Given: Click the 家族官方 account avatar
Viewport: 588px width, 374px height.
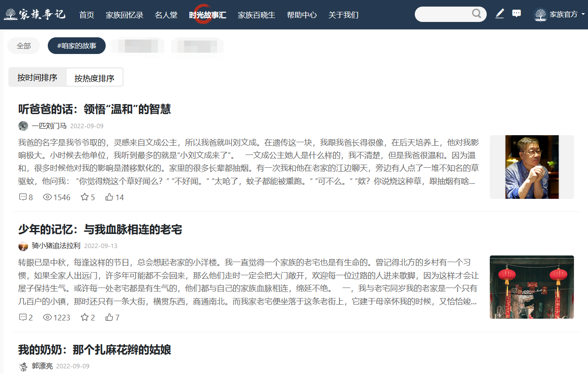Looking at the screenshot, I should tap(540, 15).
